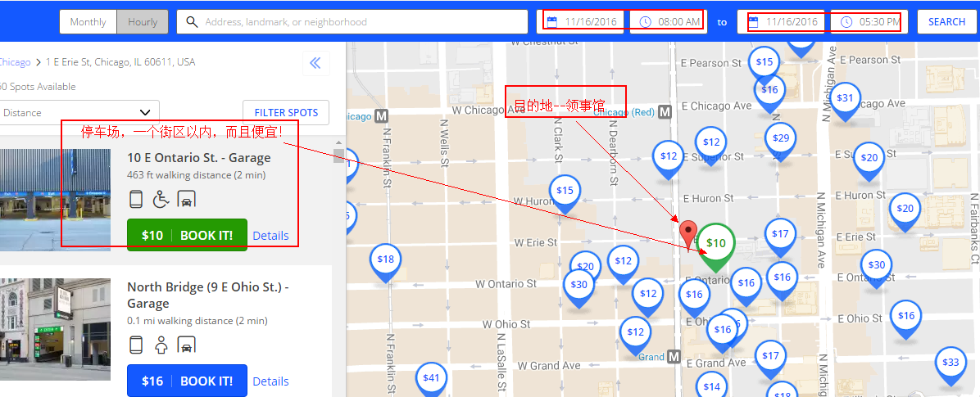This screenshot has height=397, width=980.
Task: Open 10 E Ontario St. - Garage listing title
Action: click(199, 158)
